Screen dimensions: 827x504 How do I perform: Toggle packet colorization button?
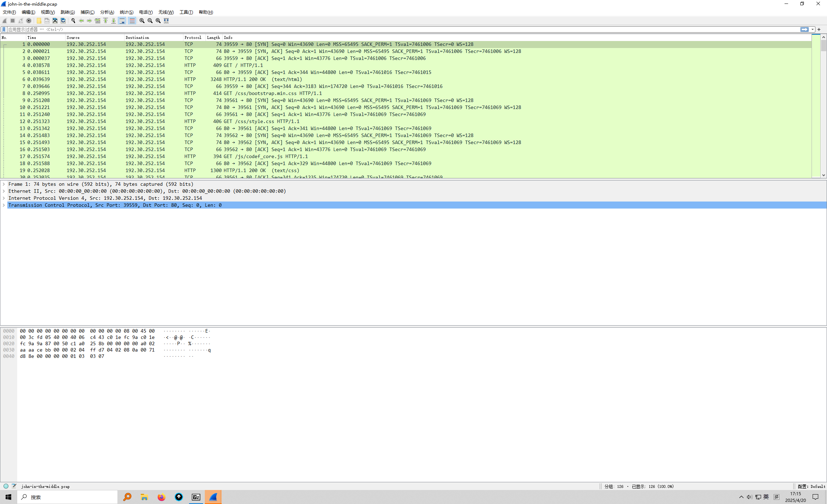132,21
